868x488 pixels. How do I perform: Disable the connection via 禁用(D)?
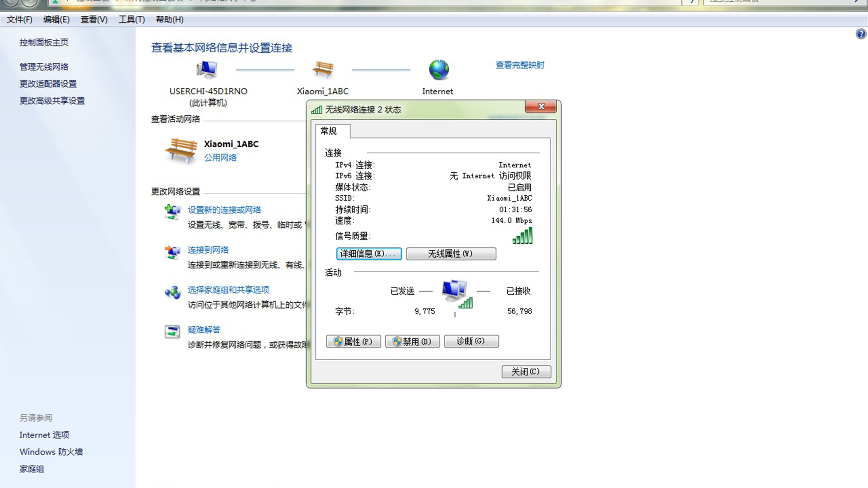(412, 341)
